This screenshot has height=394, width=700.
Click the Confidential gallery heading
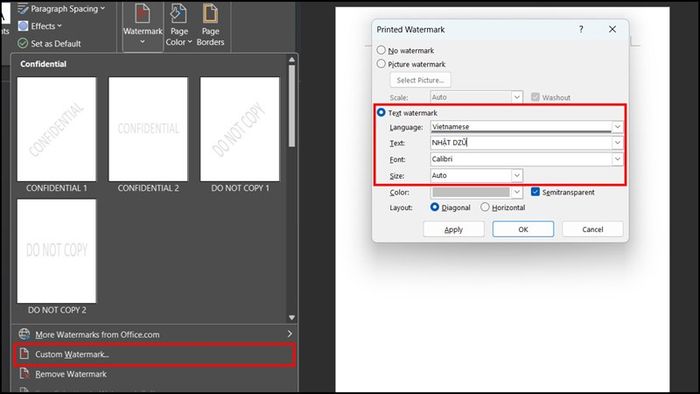[x=43, y=64]
